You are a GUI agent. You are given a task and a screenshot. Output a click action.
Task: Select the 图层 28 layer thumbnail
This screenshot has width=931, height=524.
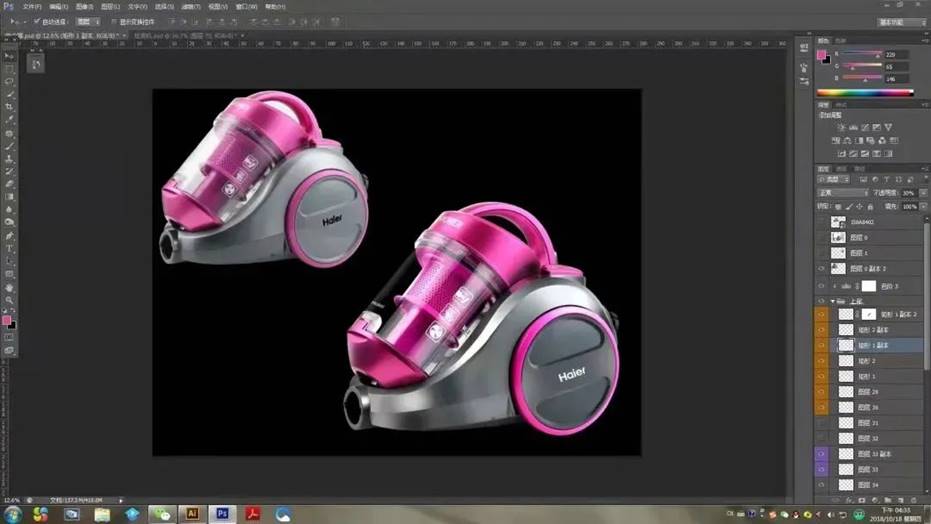[x=846, y=392]
